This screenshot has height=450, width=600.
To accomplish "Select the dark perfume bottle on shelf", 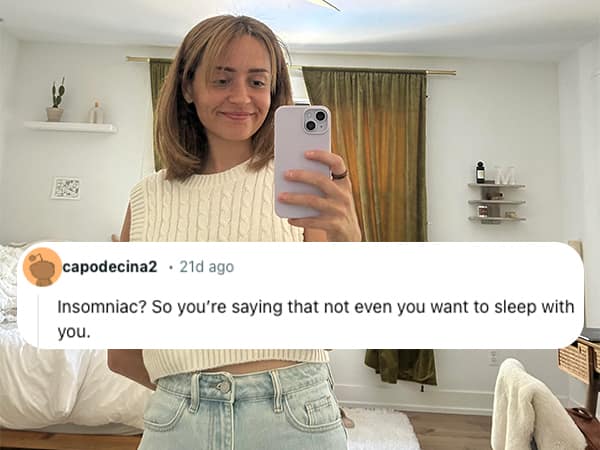I will pos(480,172).
